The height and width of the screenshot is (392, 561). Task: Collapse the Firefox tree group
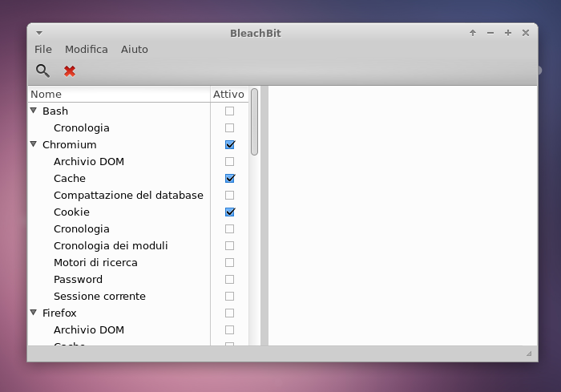pos(34,313)
